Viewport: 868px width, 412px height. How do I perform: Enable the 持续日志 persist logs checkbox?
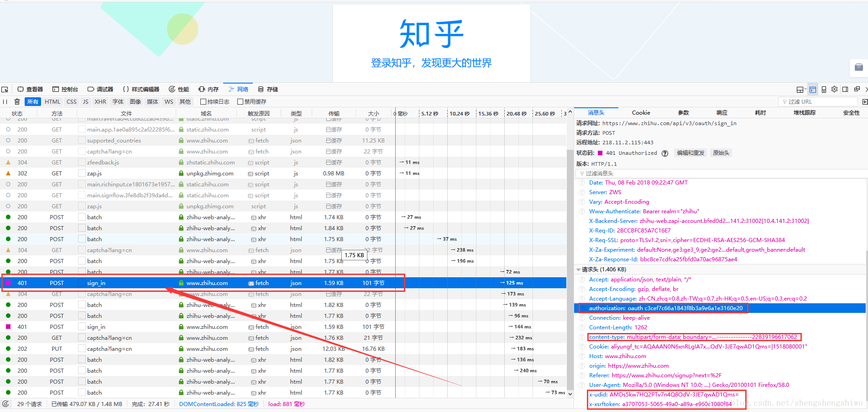tap(204, 102)
